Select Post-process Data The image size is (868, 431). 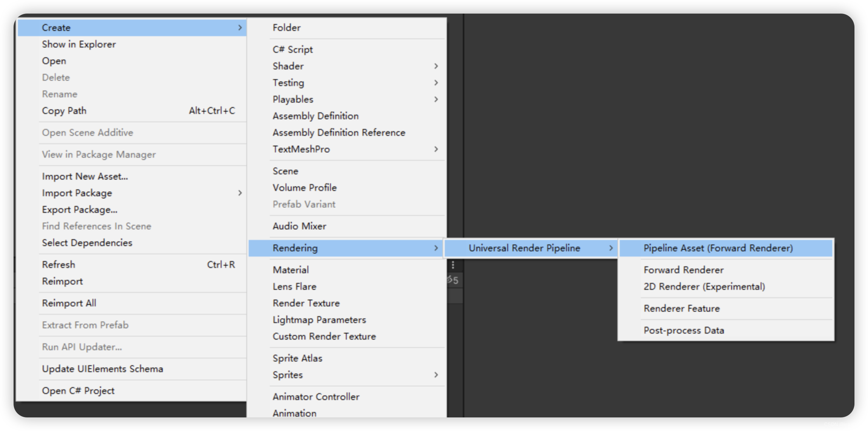click(684, 330)
